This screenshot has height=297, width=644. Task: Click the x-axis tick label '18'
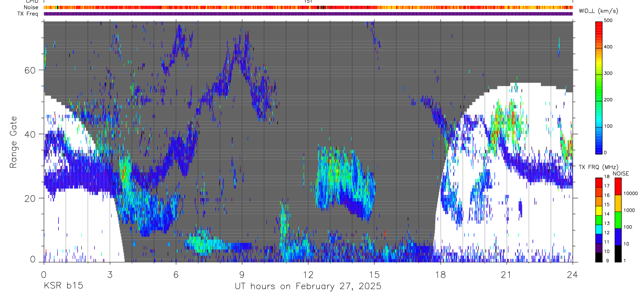(440, 273)
